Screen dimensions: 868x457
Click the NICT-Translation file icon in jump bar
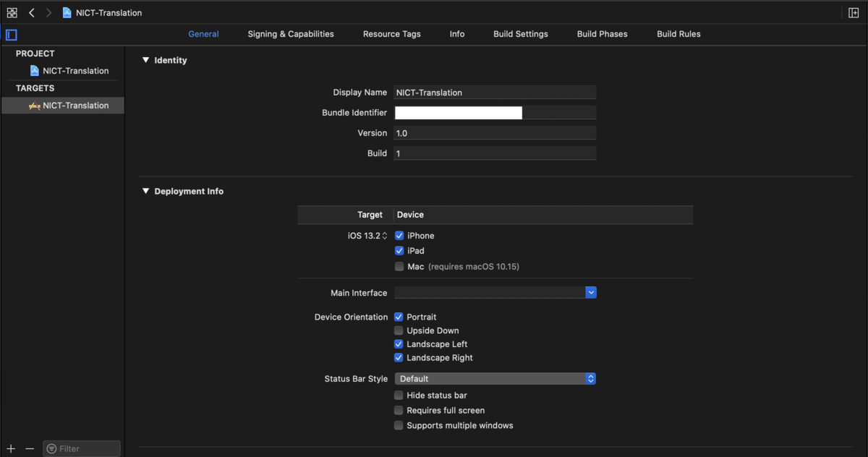tap(67, 13)
